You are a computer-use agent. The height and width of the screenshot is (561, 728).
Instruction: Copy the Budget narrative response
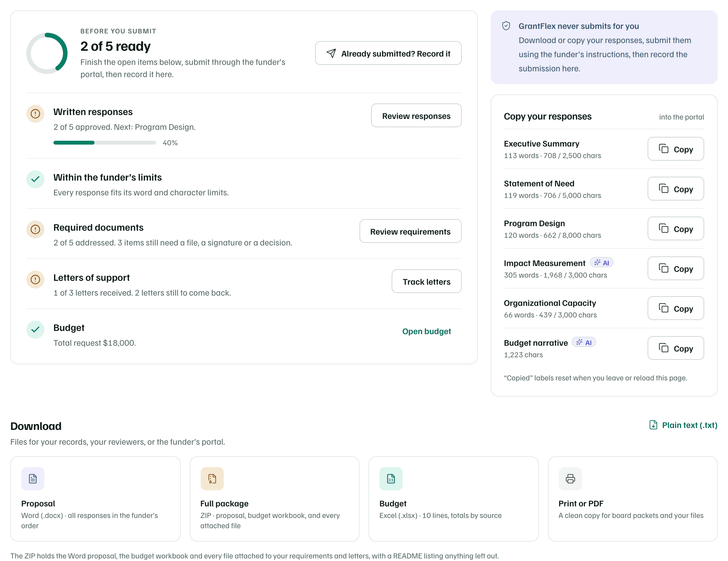676,348
